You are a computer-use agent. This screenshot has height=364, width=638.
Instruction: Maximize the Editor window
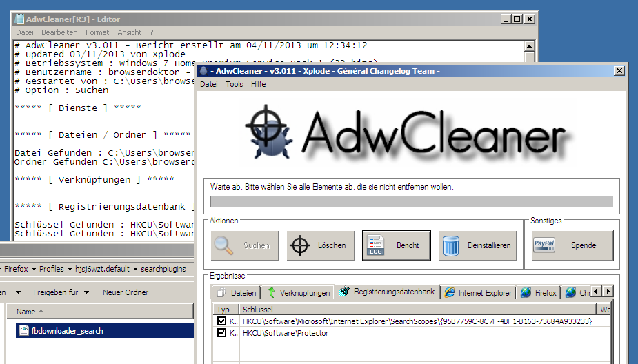(517, 19)
